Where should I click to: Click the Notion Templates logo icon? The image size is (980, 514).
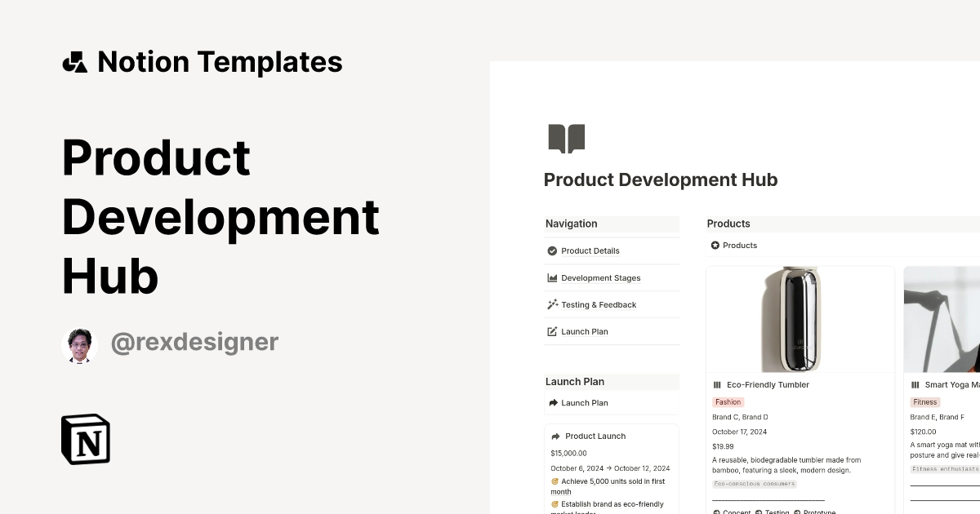pos(74,61)
